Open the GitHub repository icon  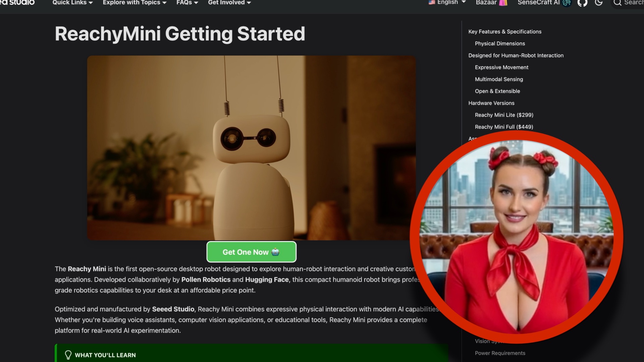click(582, 3)
